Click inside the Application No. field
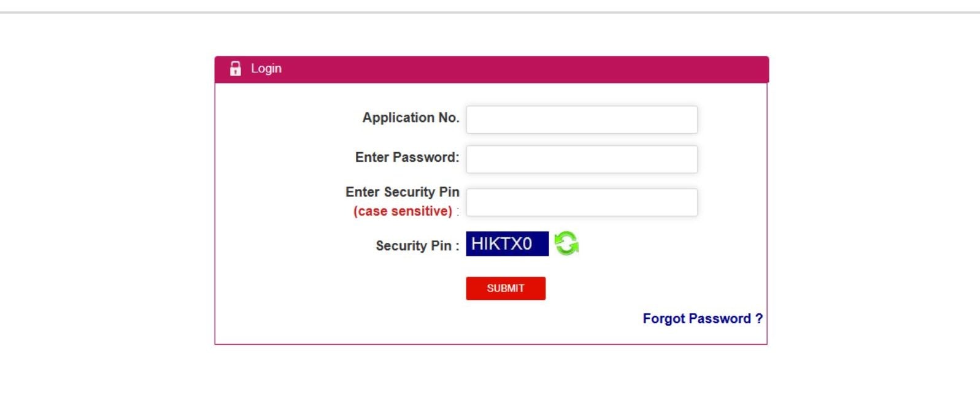Screen dimensions: 980x417 pyautogui.click(x=581, y=120)
